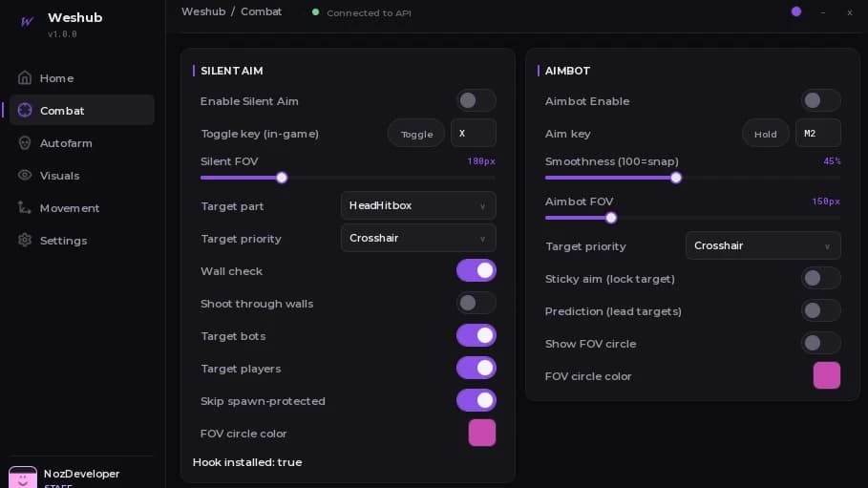Image resolution: width=868 pixels, height=488 pixels.
Task: Expand Silent Aim Target priority dropdown
Action: tap(418, 238)
